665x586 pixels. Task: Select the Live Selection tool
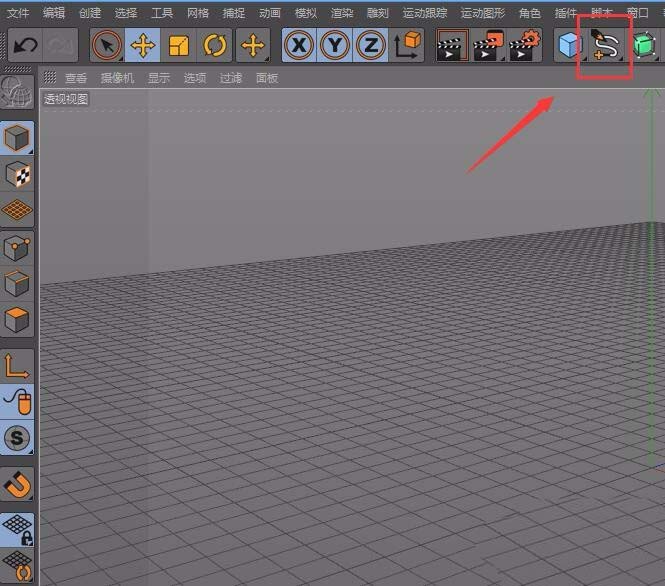click(x=107, y=45)
